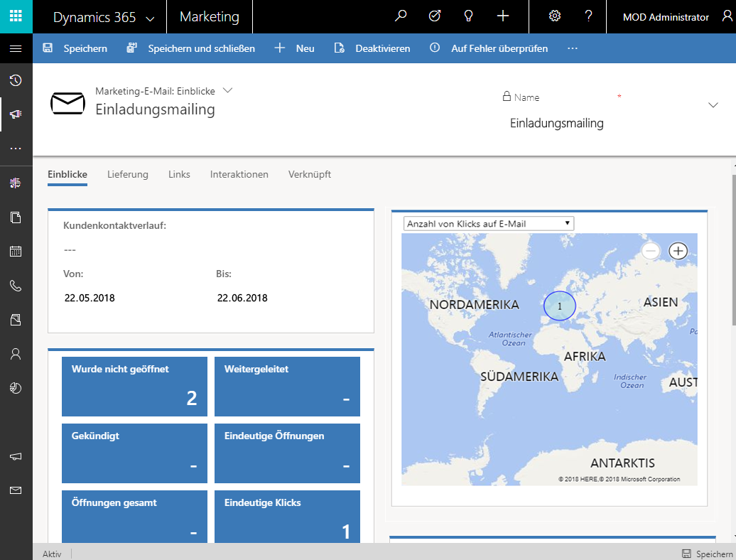Image resolution: width=736 pixels, height=560 pixels.
Task: Open the Verknüpft tab
Action: pyautogui.click(x=310, y=175)
